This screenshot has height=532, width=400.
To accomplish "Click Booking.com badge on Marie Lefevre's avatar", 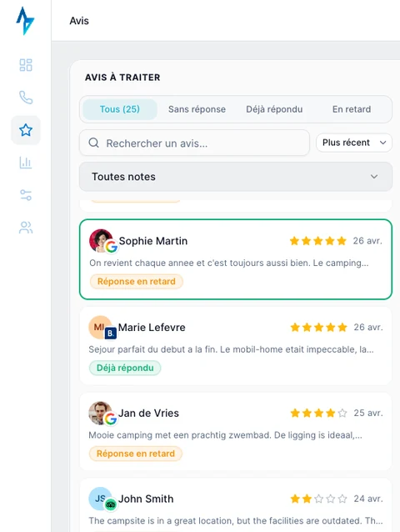I will [x=111, y=334].
